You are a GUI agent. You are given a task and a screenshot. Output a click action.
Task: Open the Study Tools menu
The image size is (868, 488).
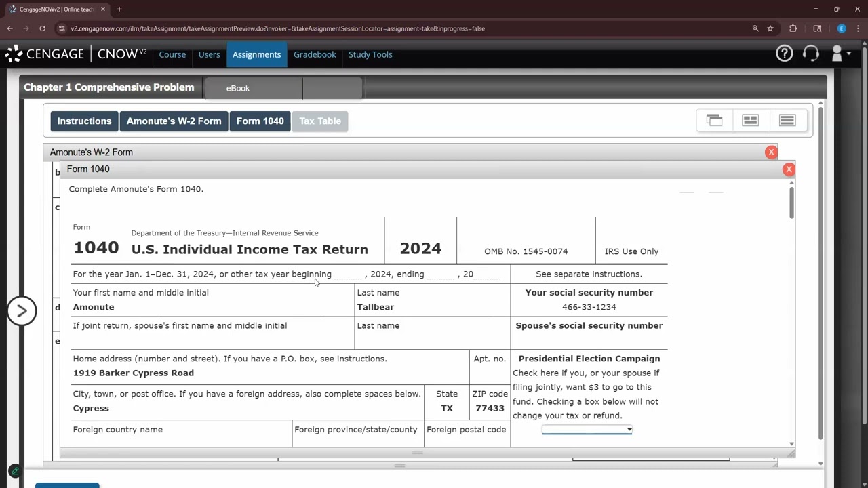(x=370, y=54)
